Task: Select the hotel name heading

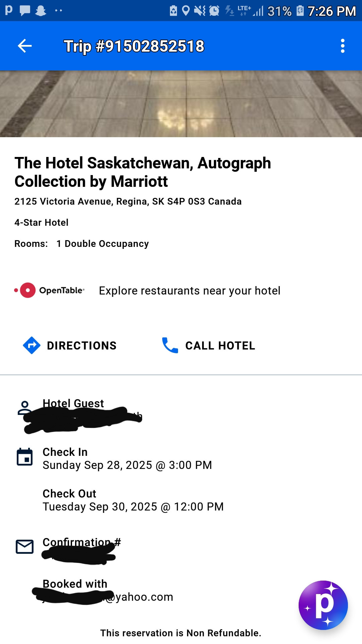Action: pos(142,172)
